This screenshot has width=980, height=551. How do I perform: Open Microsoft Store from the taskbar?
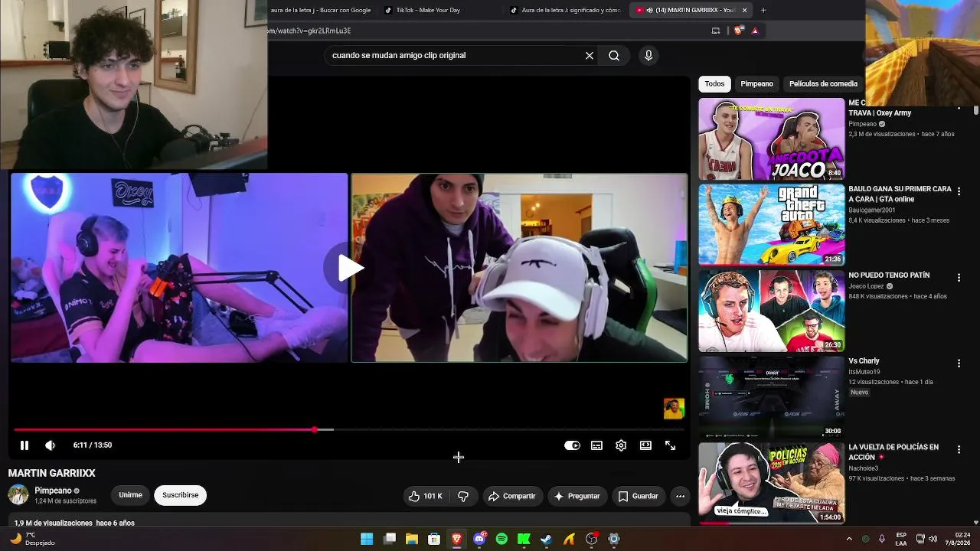point(434,539)
